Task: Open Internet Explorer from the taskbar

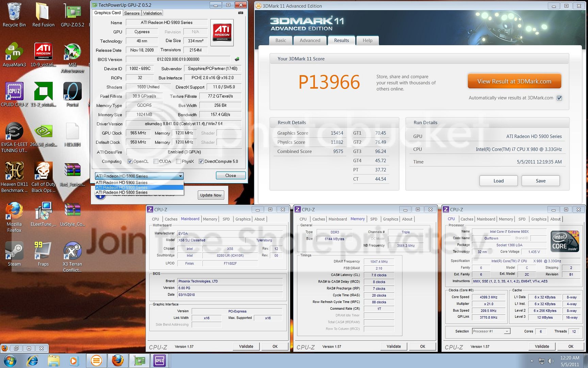Action: [x=33, y=361]
